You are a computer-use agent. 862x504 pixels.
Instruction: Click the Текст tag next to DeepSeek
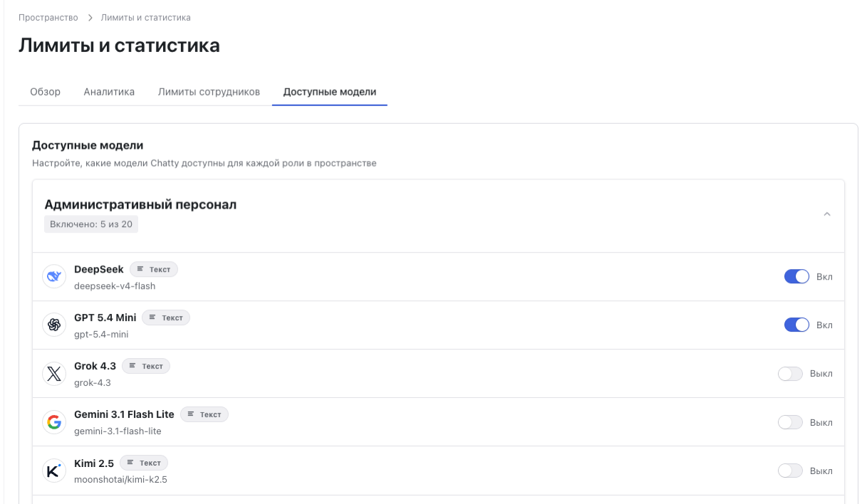click(x=154, y=269)
